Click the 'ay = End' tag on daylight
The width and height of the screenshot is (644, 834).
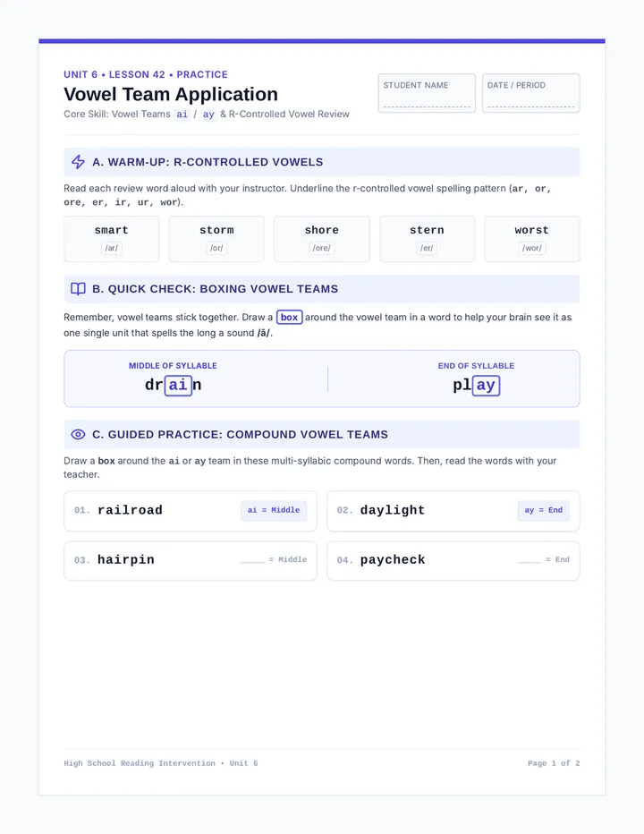tap(544, 510)
